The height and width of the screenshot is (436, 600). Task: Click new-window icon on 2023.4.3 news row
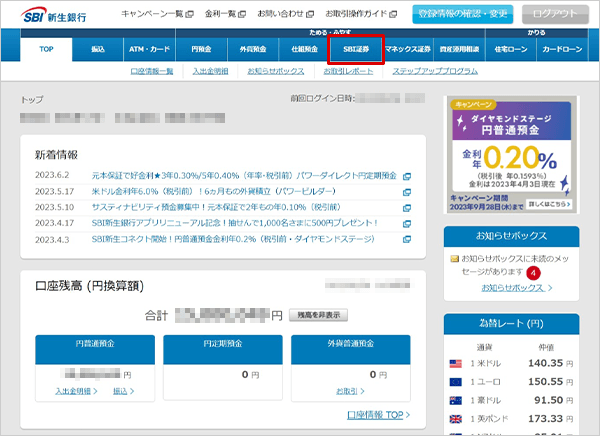coord(407,240)
